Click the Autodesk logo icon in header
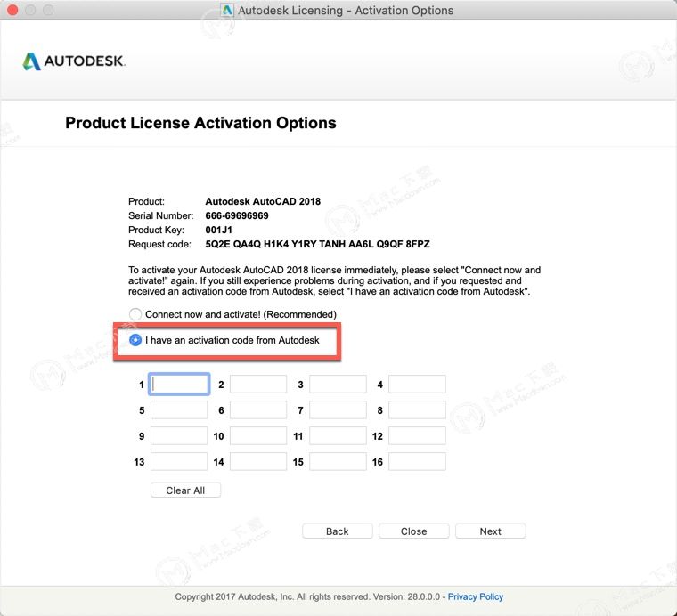Screen dimensions: 677x616 click(x=31, y=61)
